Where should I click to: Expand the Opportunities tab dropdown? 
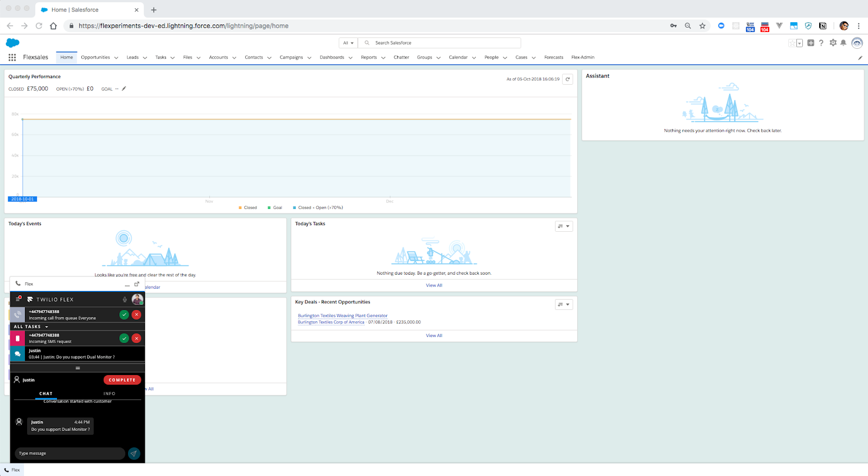coord(116,58)
